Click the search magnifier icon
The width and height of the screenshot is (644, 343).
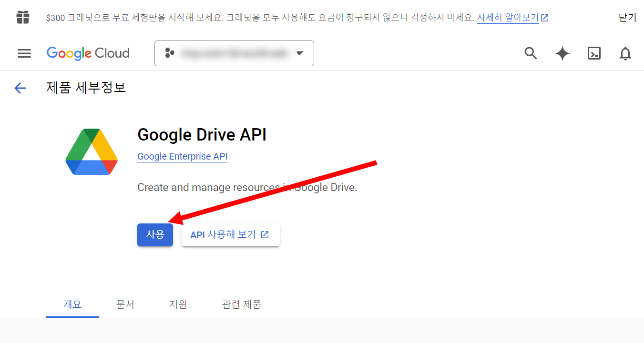tap(531, 53)
